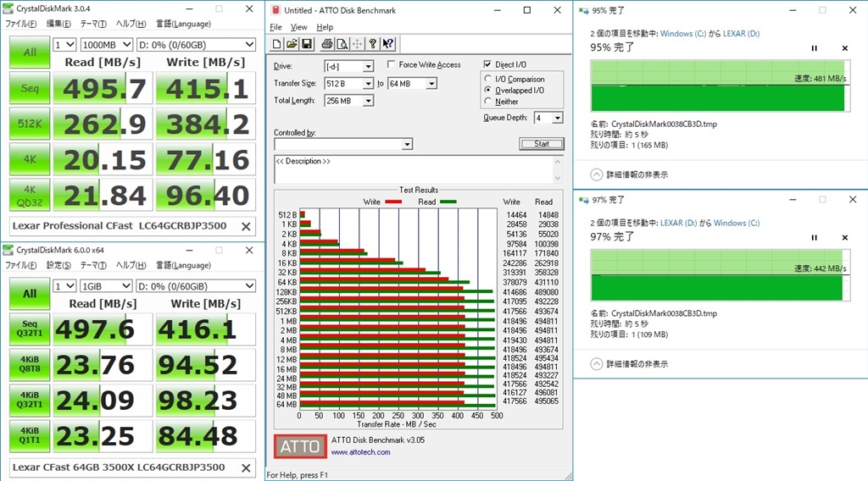The width and height of the screenshot is (868, 481).
Task: Enable Force Write Access checkbox
Action: [x=392, y=64]
